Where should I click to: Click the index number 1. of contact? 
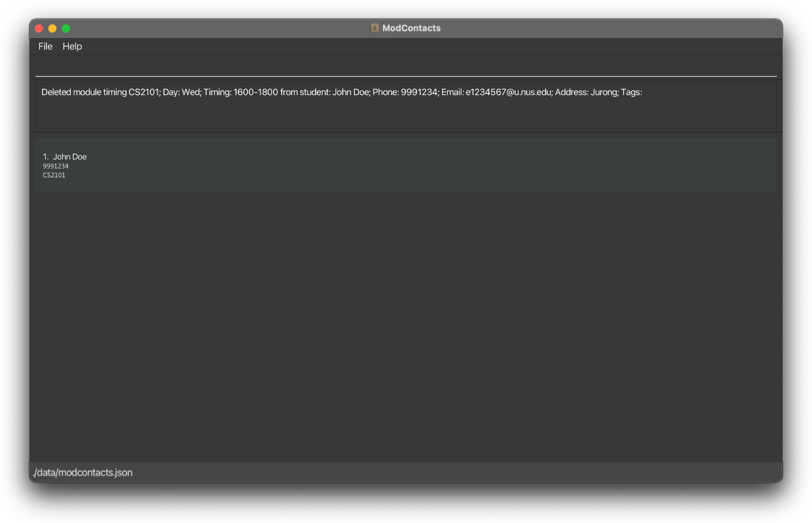tap(46, 157)
